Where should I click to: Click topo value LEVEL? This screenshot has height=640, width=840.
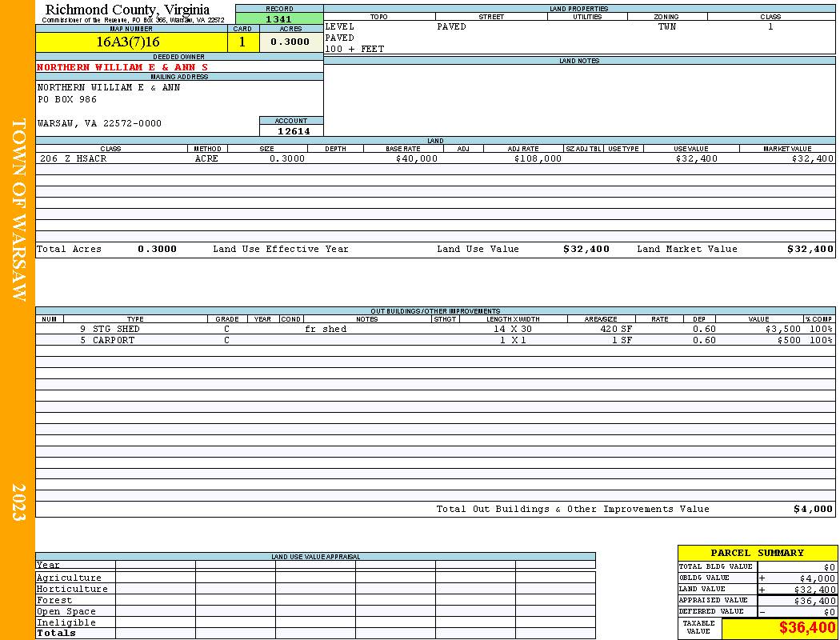pos(340,26)
